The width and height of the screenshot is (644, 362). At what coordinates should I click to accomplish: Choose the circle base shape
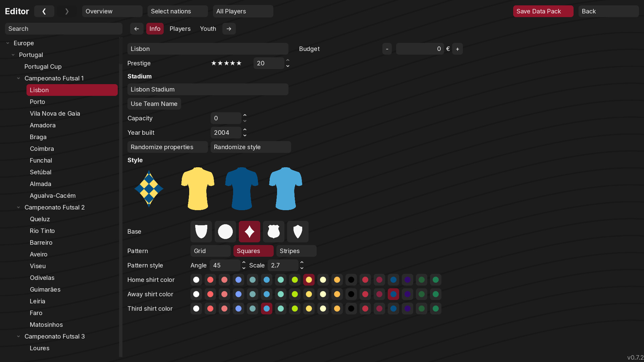pos(225,231)
